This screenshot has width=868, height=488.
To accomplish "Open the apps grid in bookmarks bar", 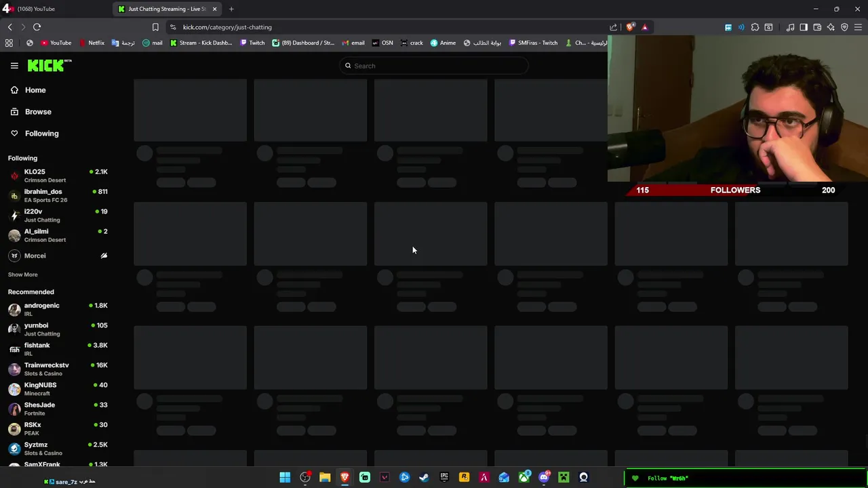I will pos(9,43).
